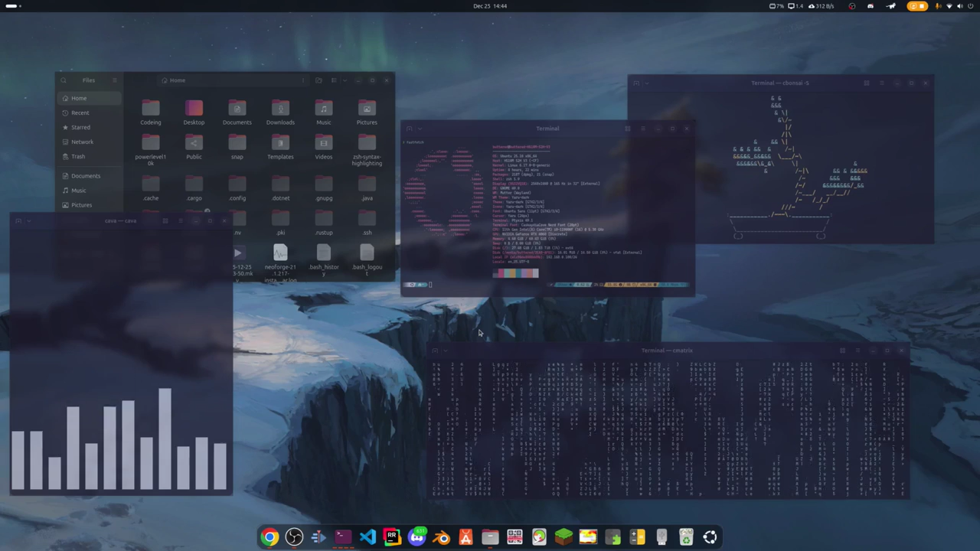The height and width of the screenshot is (551, 980).
Task: Open the search icon in the Files window
Action: pos(63,80)
